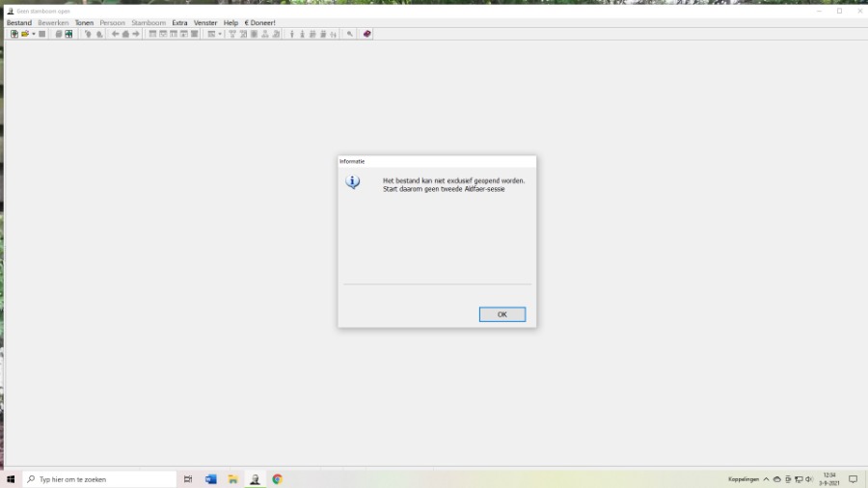
Task: Click the purple book icon in toolbar
Action: (367, 34)
